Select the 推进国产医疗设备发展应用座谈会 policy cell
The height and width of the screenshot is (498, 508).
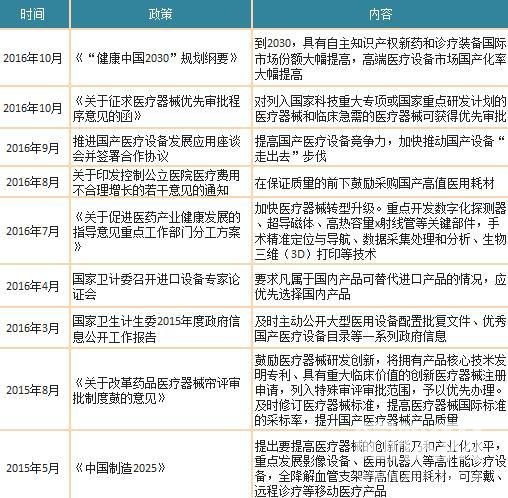[160, 148]
